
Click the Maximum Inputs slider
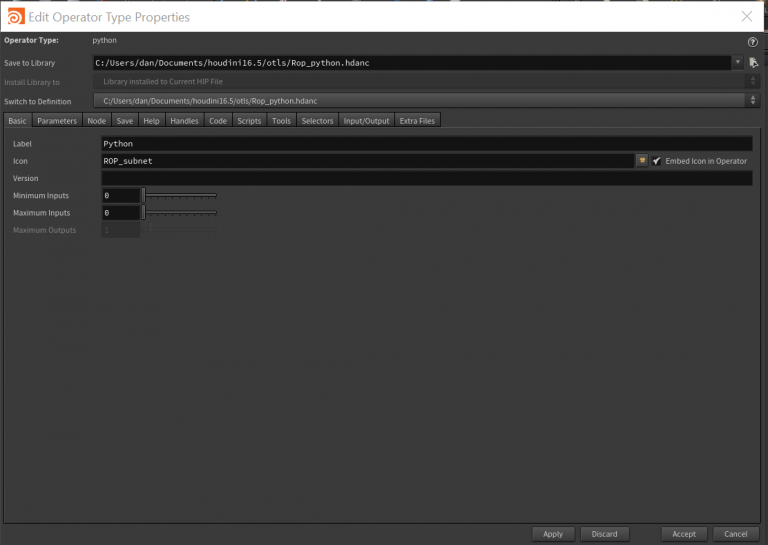(179, 213)
